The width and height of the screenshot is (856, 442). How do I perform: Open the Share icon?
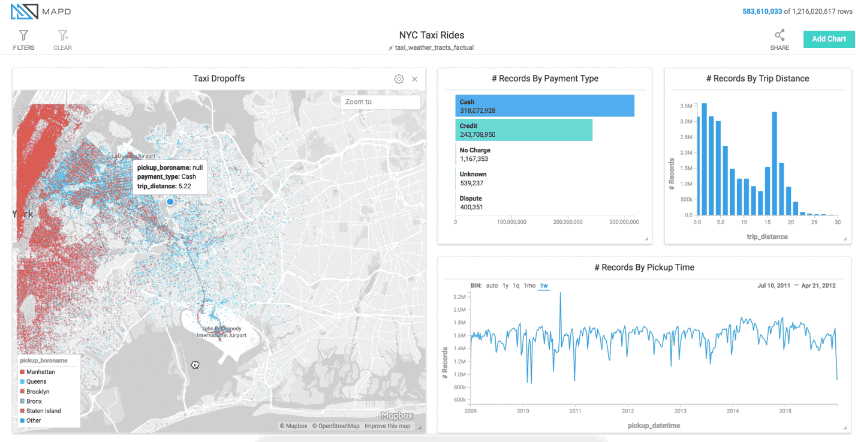tap(780, 36)
